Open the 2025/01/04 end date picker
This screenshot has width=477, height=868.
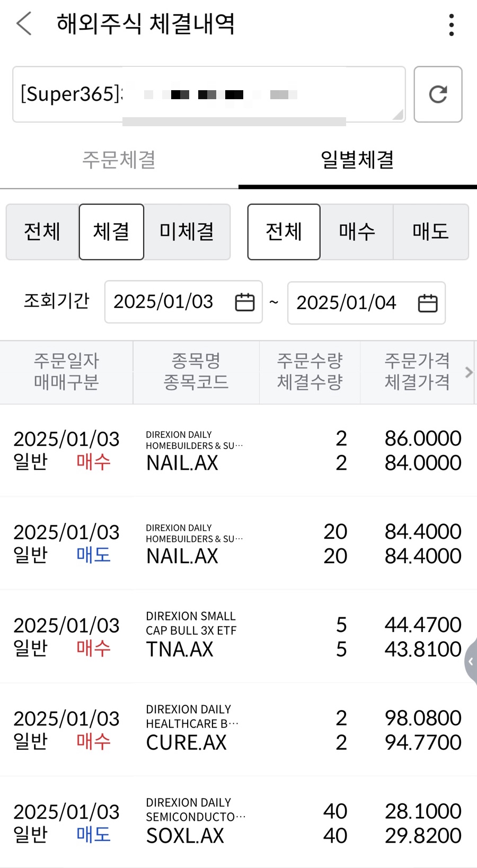366,303
